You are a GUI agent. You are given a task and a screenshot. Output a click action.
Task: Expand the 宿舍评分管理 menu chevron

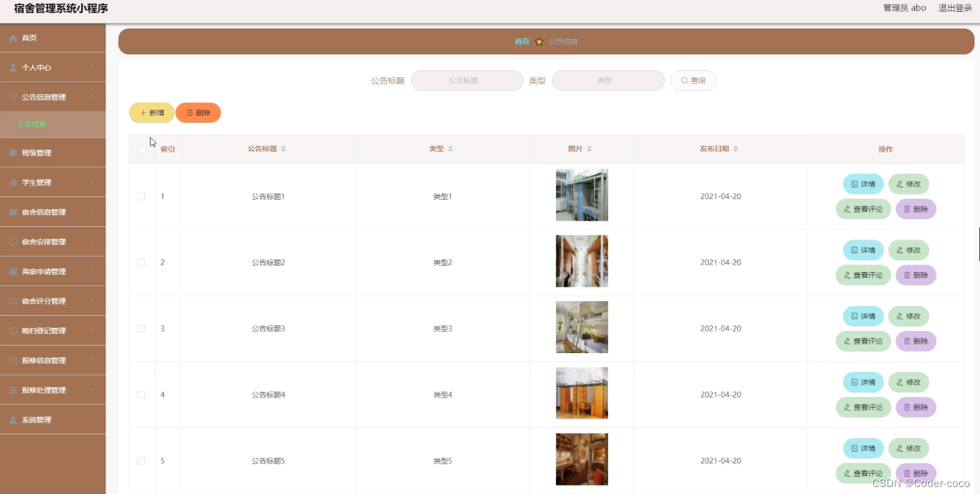(x=92, y=301)
